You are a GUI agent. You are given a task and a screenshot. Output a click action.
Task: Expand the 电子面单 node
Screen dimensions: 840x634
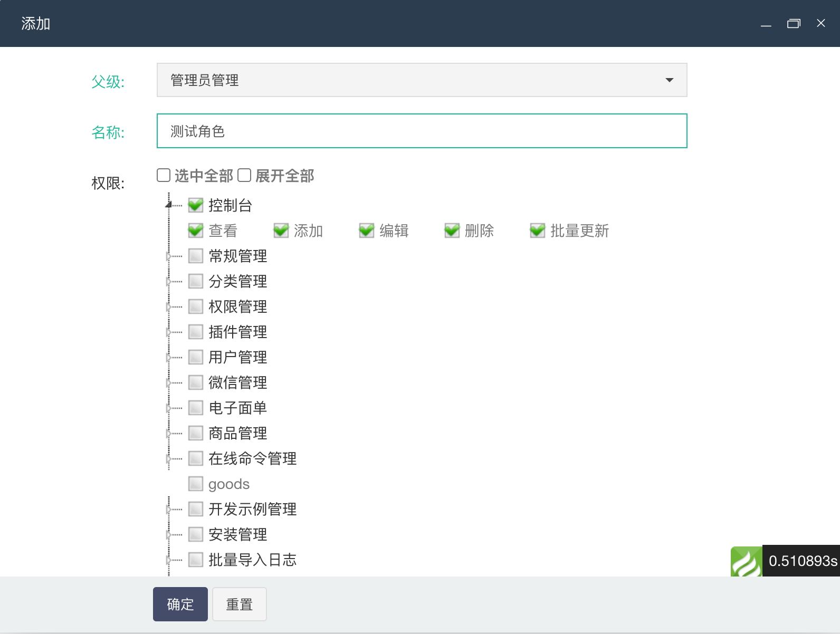point(168,408)
